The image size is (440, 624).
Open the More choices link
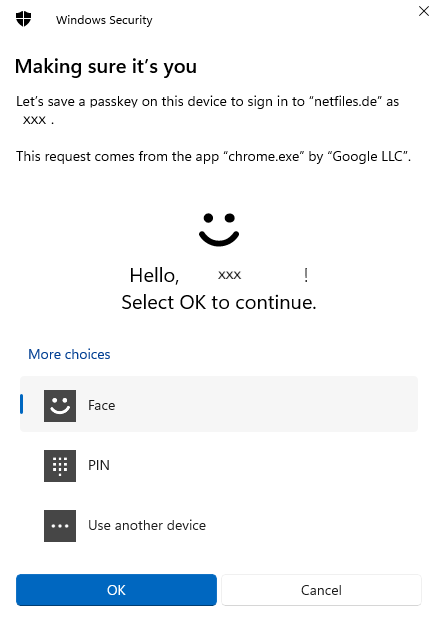click(x=69, y=354)
